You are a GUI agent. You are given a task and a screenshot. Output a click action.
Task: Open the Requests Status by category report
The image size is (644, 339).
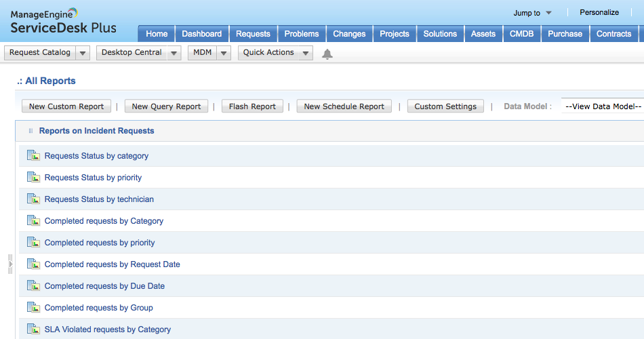96,156
